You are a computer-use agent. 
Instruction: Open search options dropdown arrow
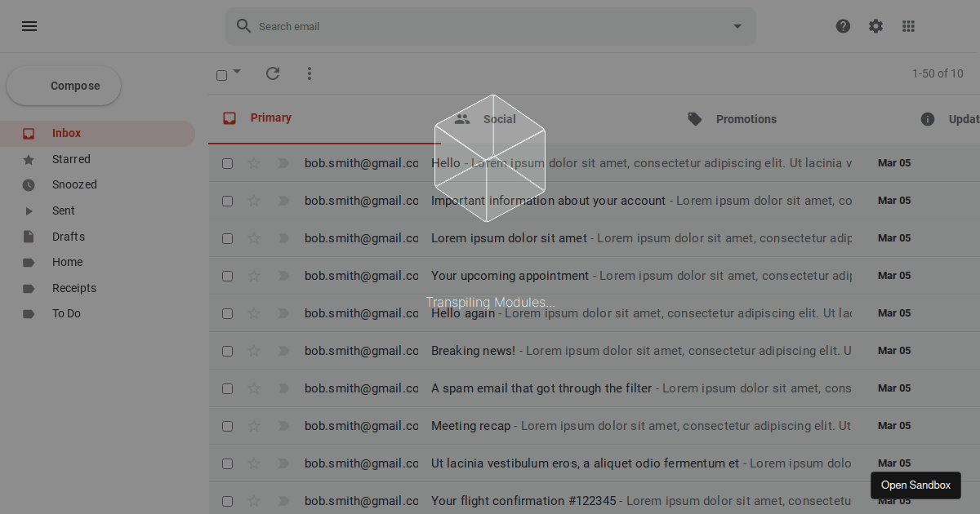pyautogui.click(x=737, y=25)
